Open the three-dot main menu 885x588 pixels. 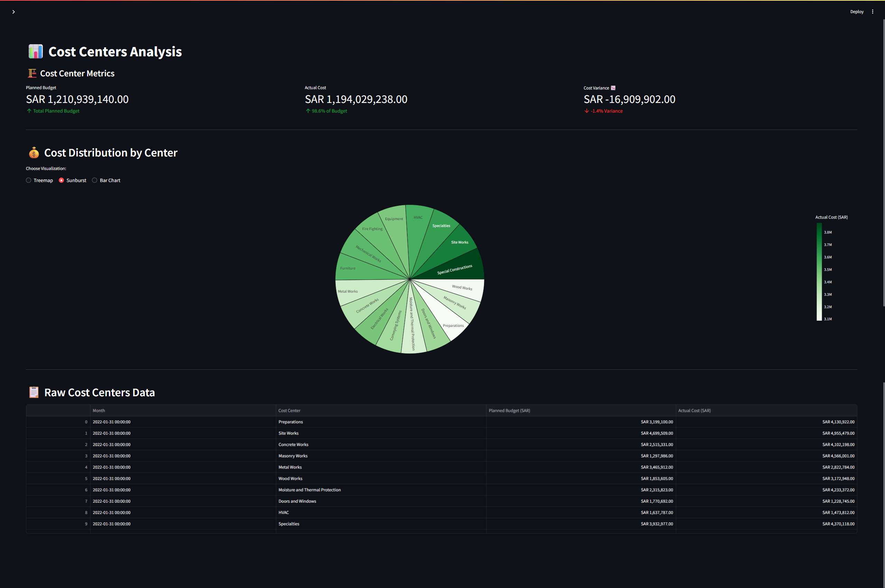pos(873,12)
